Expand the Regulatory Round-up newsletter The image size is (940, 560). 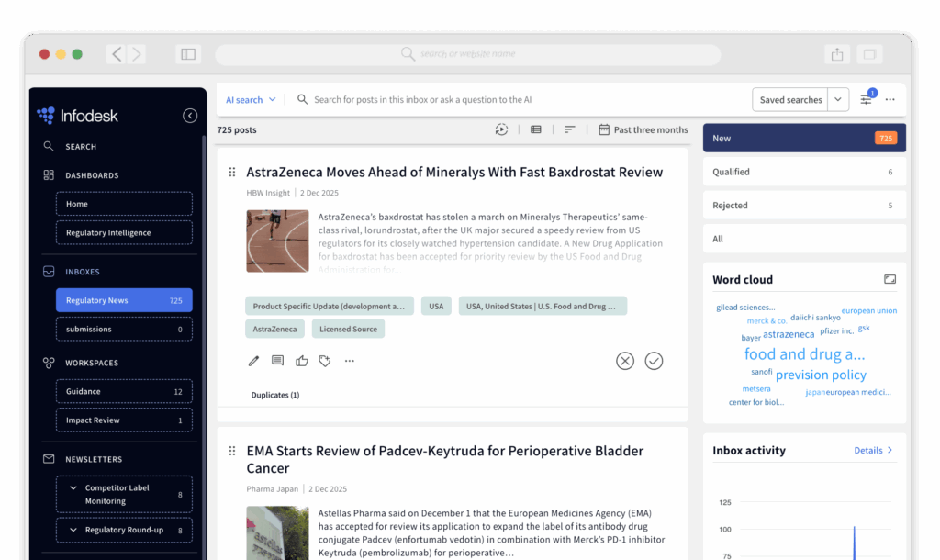click(x=73, y=530)
